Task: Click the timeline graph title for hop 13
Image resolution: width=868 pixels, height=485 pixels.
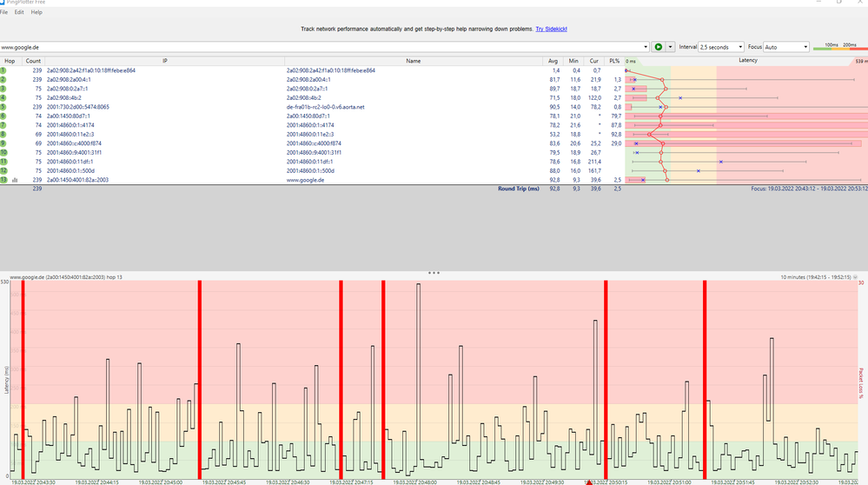Action: (x=66, y=276)
